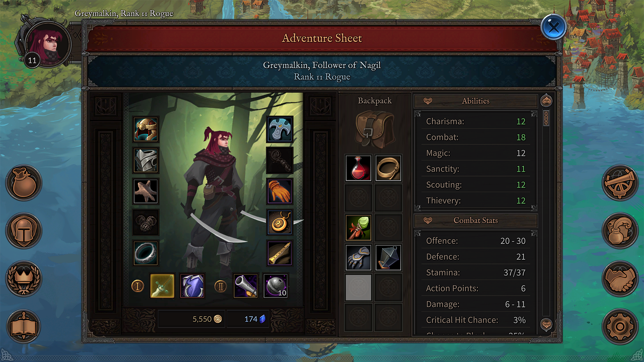Open the helmet character sidebar button
The width and height of the screenshot is (644, 362).
tap(24, 231)
